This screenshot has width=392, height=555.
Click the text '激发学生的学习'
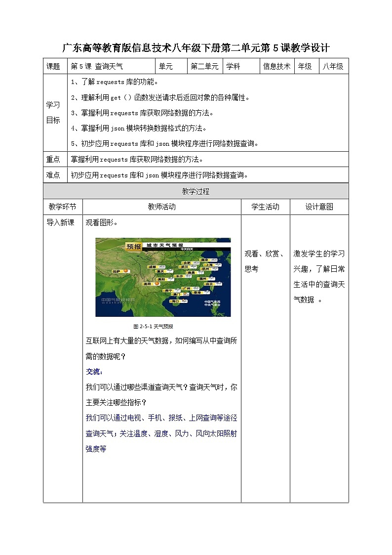[319, 254]
